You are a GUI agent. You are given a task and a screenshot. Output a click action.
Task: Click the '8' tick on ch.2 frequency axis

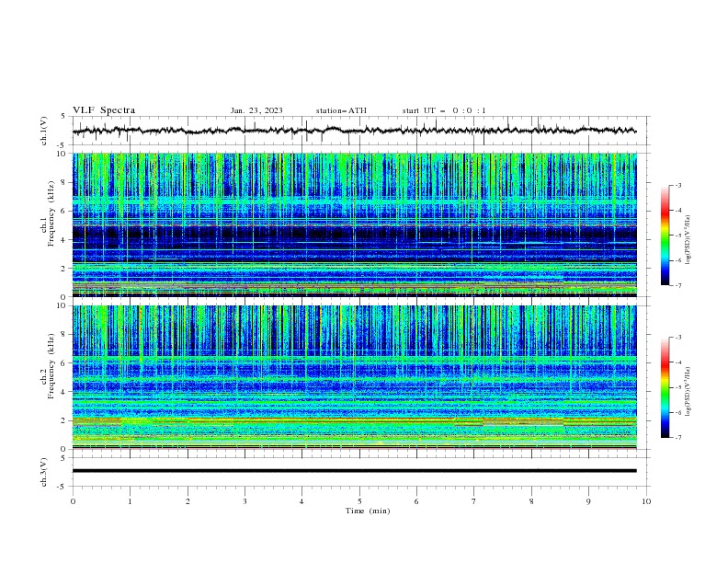tap(64, 335)
